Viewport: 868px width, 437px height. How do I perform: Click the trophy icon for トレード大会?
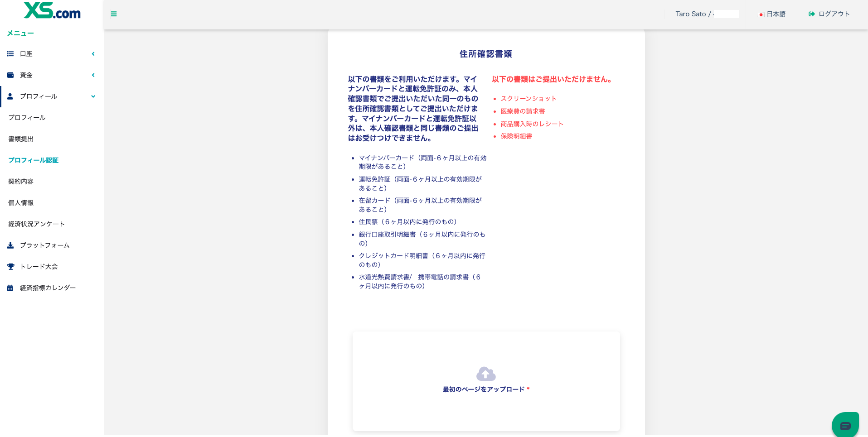[10, 267]
